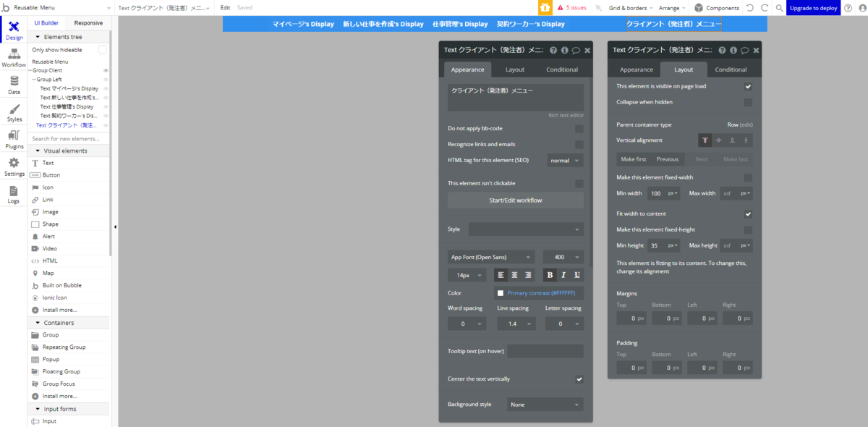The image size is (868, 427).
Task: Enable 'Collapse when hidden'
Action: point(748,102)
